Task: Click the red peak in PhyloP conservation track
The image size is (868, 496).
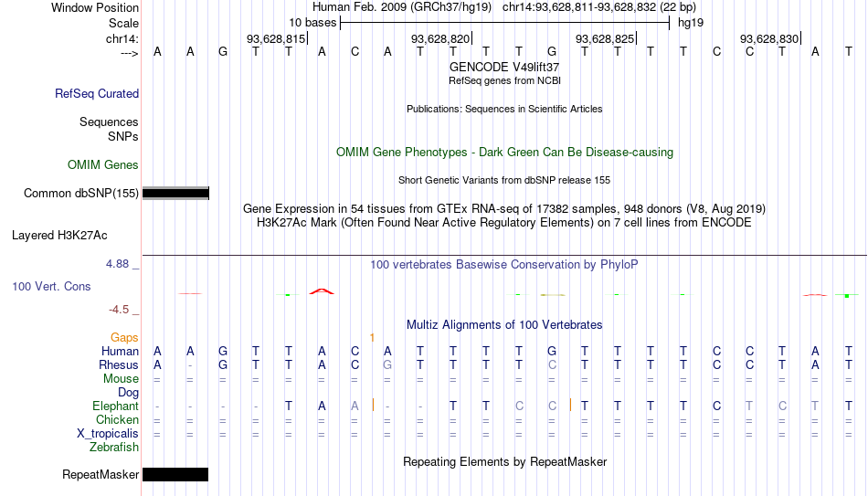Action: (322, 291)
